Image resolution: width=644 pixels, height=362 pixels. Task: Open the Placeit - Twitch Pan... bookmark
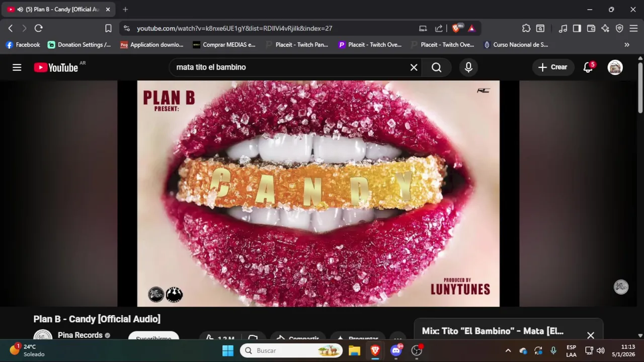pyautogui.click(x=297, y=45)
